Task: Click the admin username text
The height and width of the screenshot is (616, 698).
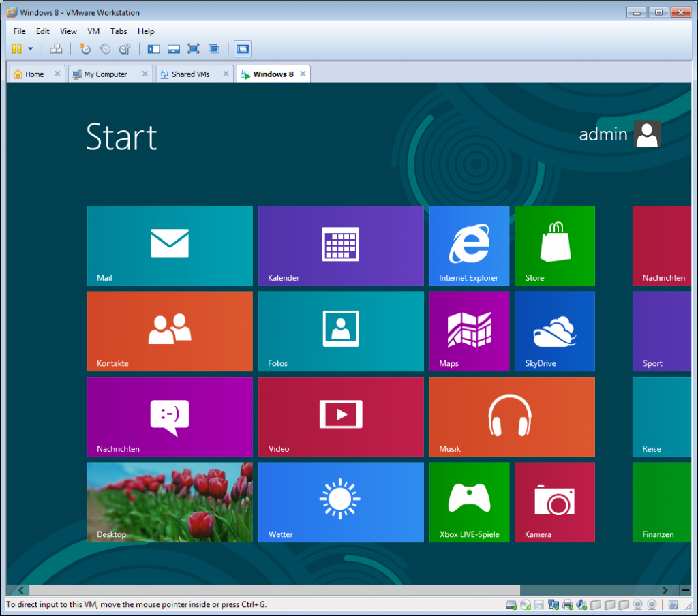Action: point(603,134)
